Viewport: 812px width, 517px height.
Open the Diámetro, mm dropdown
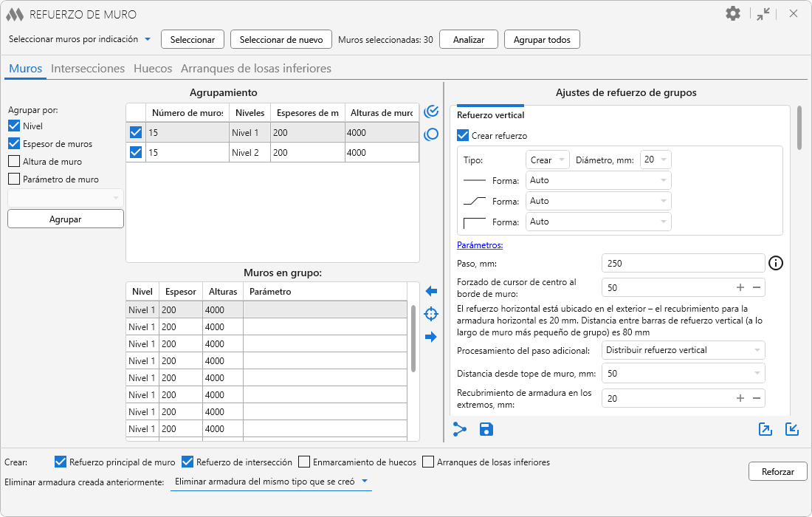pos(656,160)
